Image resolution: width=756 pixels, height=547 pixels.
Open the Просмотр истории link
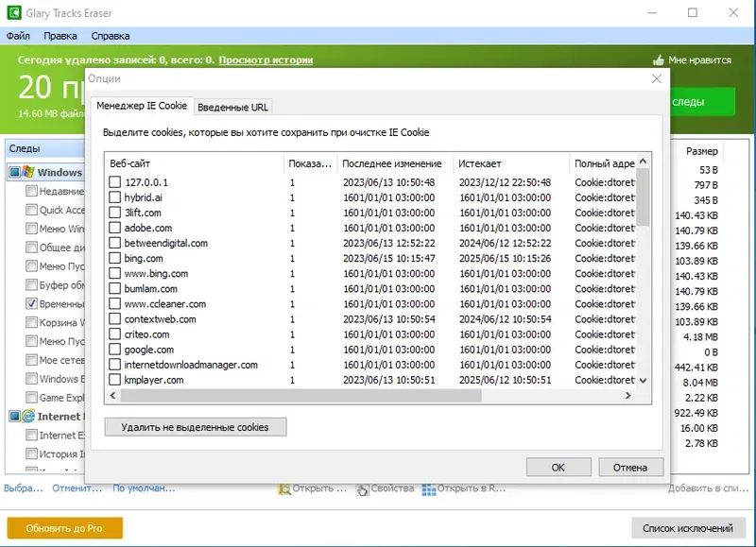click(x=266, y=60)
